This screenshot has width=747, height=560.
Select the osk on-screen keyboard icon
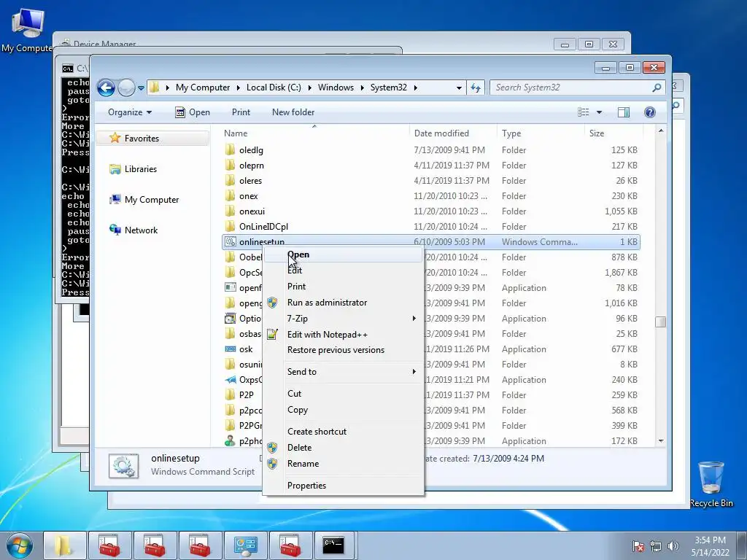coord(230,349)
